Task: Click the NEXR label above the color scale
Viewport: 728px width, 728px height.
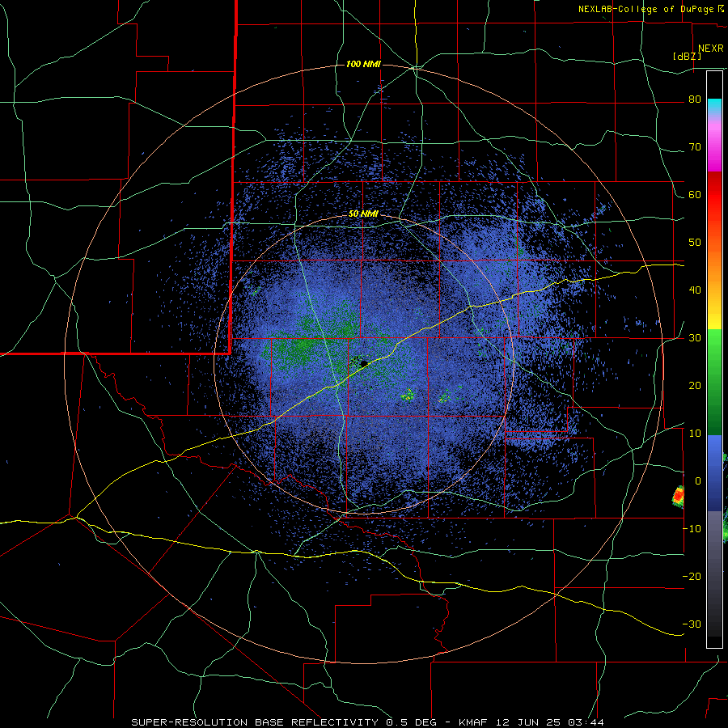Action: pyautogui.click(x=711, y=49)
